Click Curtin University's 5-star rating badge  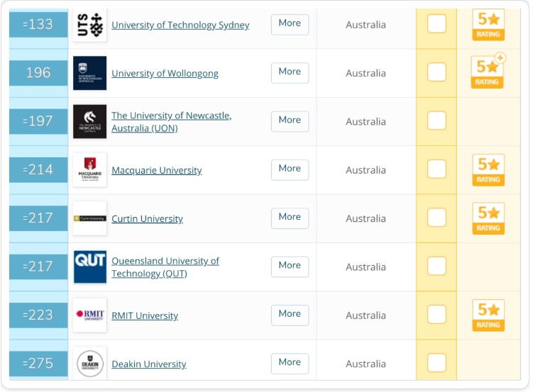(488, 218)
